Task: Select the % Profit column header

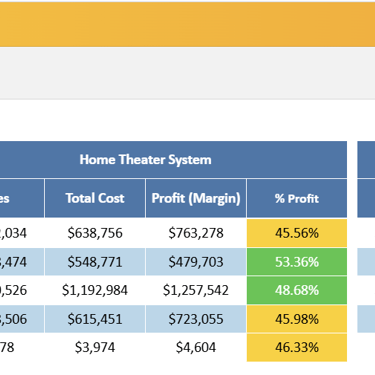Action: point(297,198)
